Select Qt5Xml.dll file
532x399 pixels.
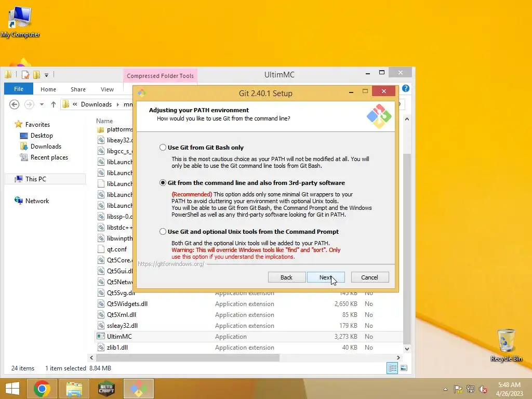pos(122,314)
